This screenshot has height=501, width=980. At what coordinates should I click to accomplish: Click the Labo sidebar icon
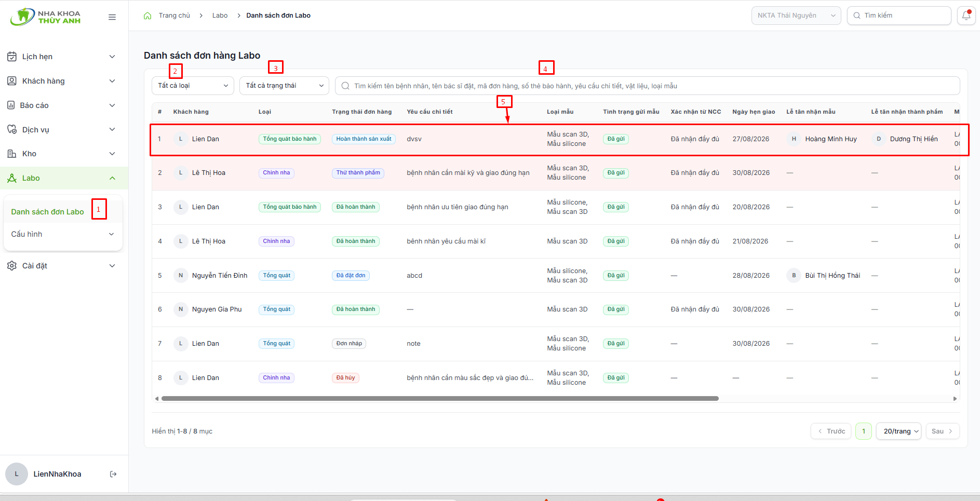click(12, 178)
